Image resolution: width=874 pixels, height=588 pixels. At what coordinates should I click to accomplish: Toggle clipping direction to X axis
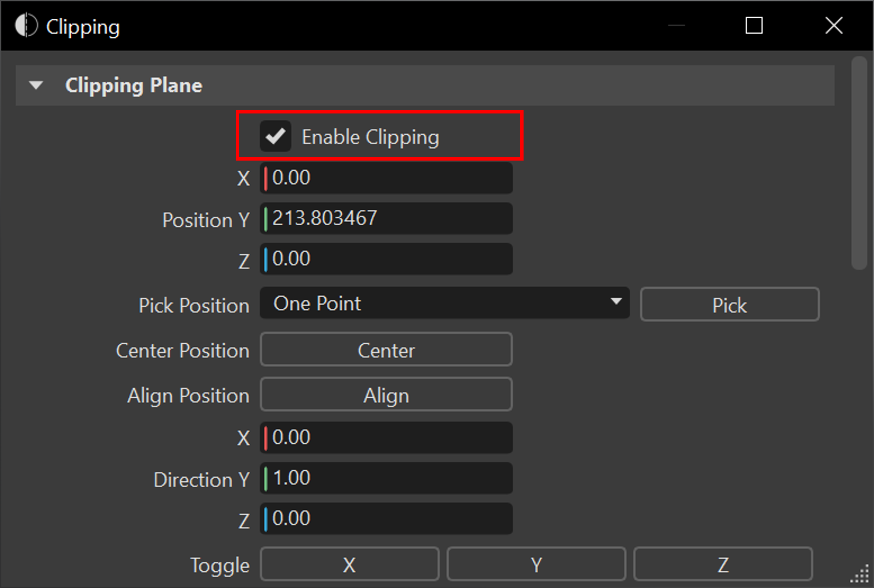[x=349, y=564]
